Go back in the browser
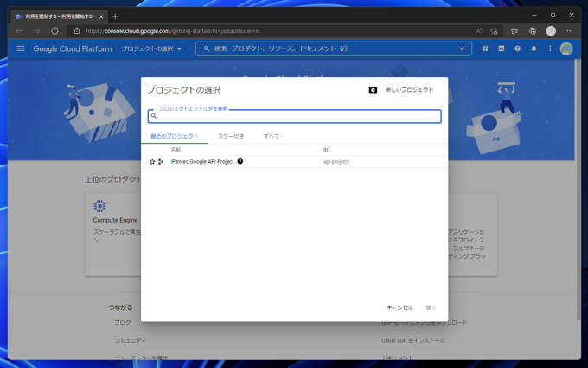 tap(19, 31)
